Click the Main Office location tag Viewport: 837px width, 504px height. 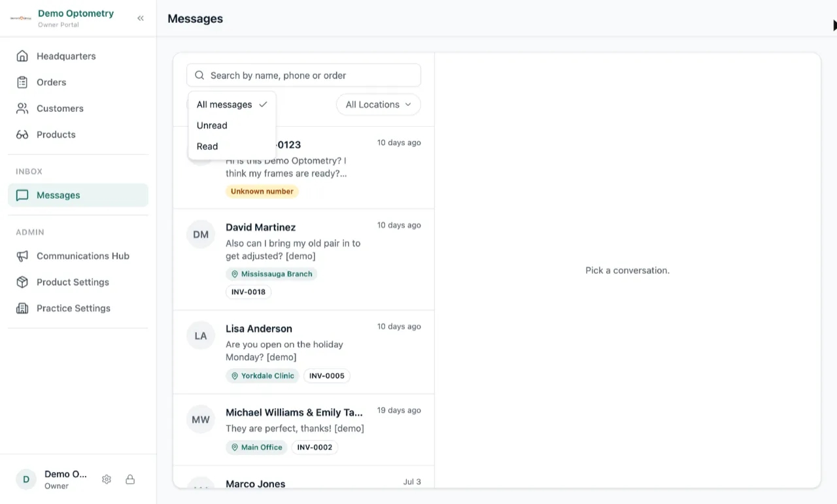point(256,447)
